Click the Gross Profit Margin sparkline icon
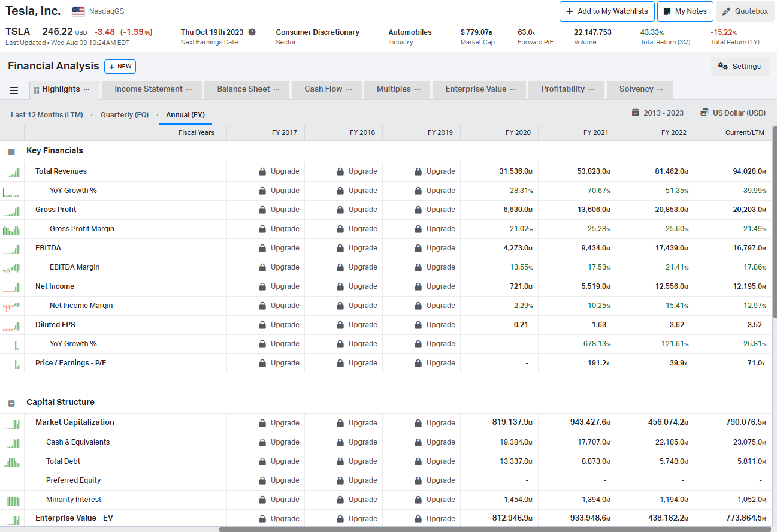 [x=12, y=229]
